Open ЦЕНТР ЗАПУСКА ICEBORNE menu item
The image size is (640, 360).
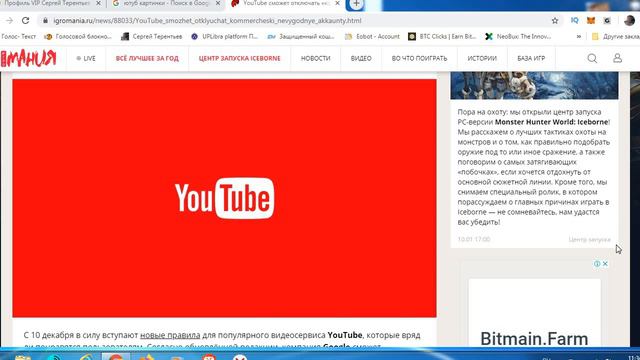[240, 58]
